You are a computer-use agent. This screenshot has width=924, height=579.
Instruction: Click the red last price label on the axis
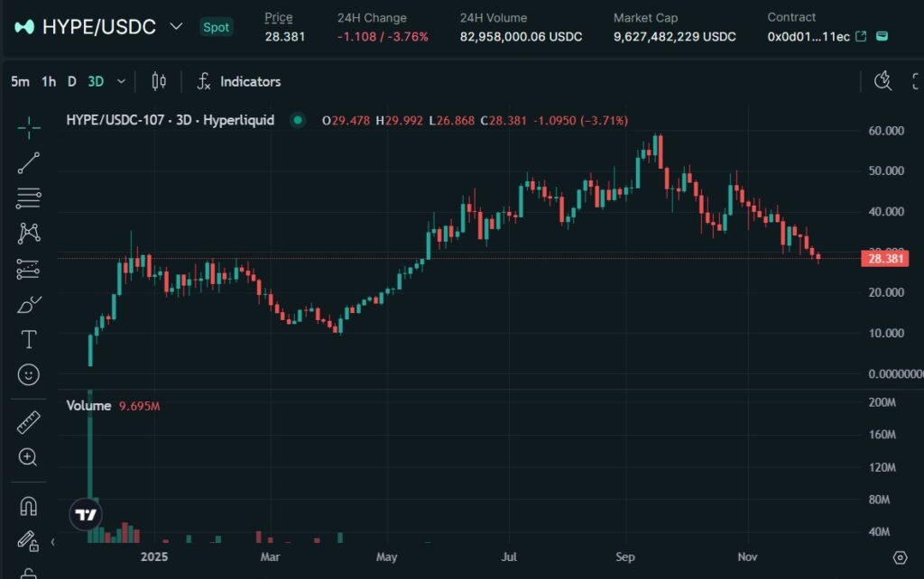point(883,258)
